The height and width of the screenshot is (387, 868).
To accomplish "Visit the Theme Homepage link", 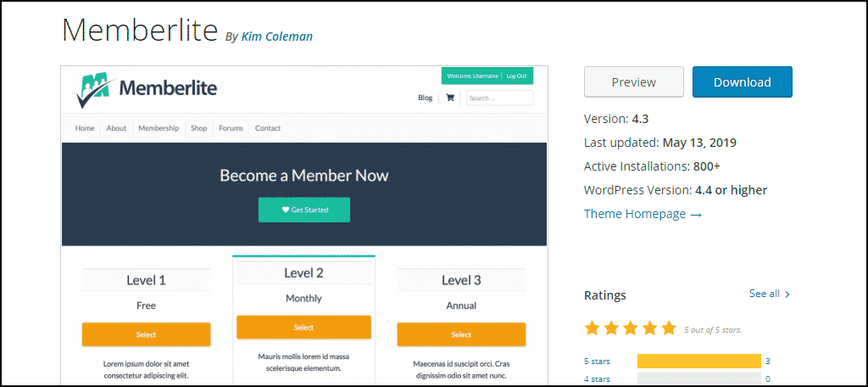I will tap(643, 214).
